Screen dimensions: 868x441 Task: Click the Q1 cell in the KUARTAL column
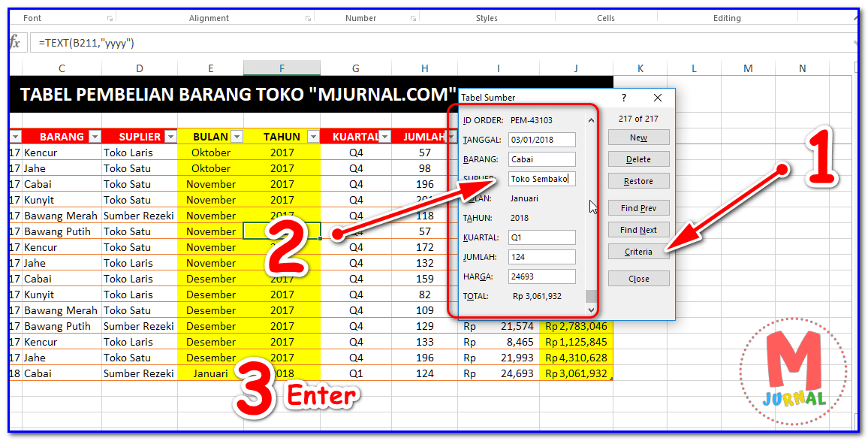[x=355, y=373]
